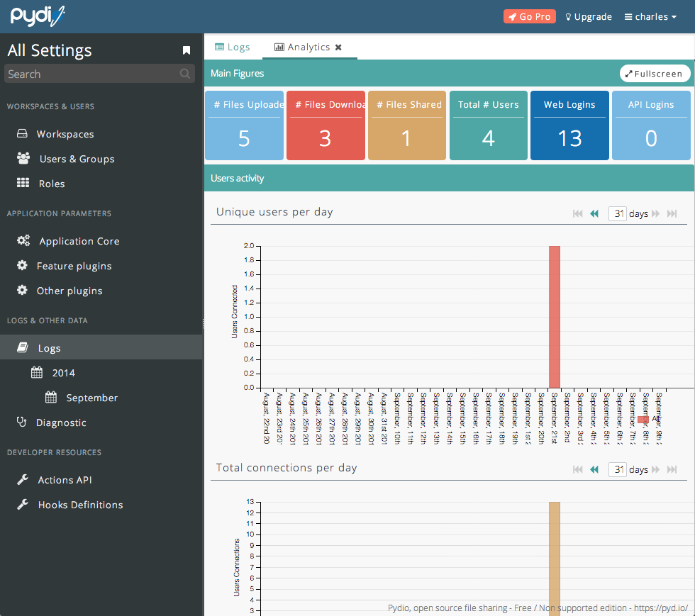Switch to the Logs tab

point(232,47)
